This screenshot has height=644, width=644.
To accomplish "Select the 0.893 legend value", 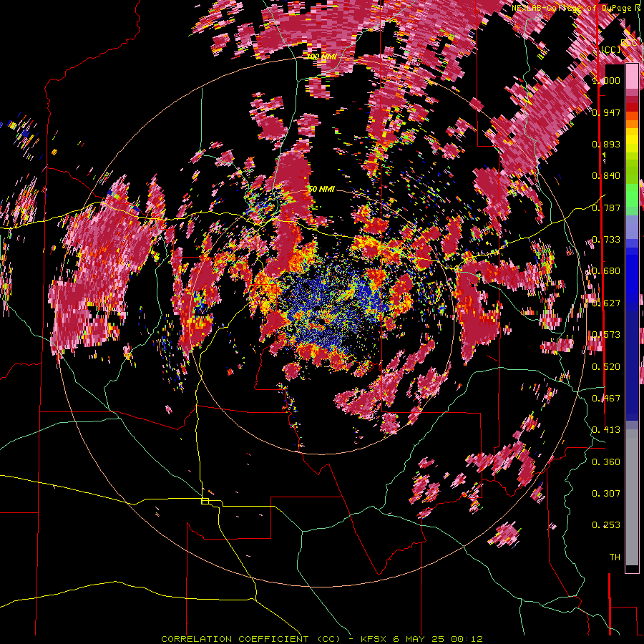I will [606, 144].
